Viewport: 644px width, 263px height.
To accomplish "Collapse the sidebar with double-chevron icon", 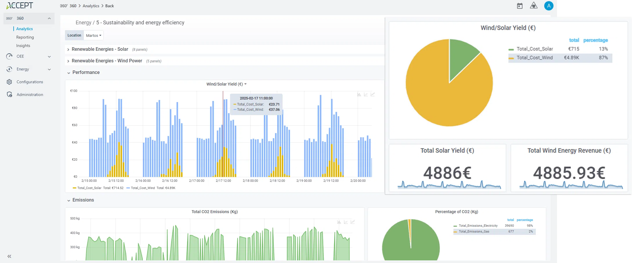I will [9, 256].
